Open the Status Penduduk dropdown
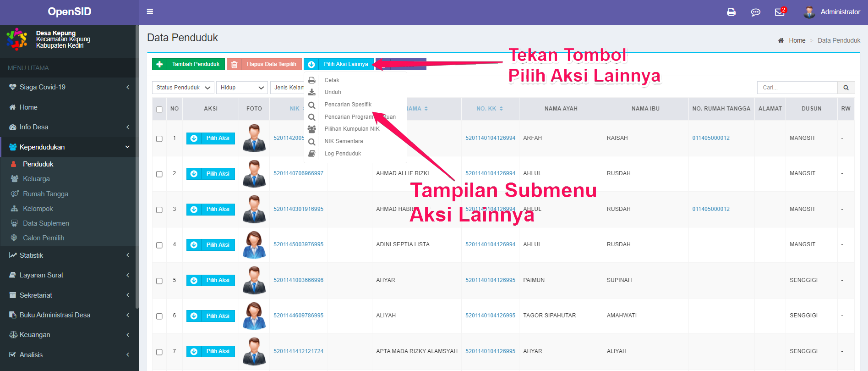The image size is (868, 371). (183, 88)
